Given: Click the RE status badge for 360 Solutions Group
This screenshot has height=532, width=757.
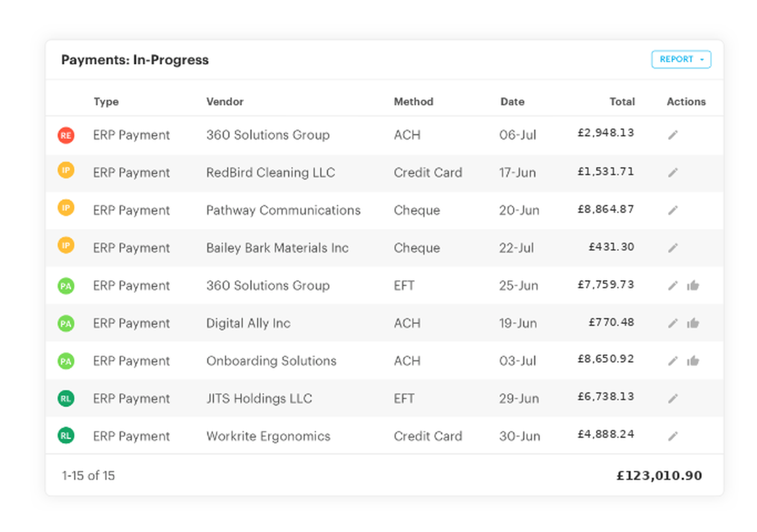Looking at the screenshot, I should pyautogui.click(x=66, y=135).
